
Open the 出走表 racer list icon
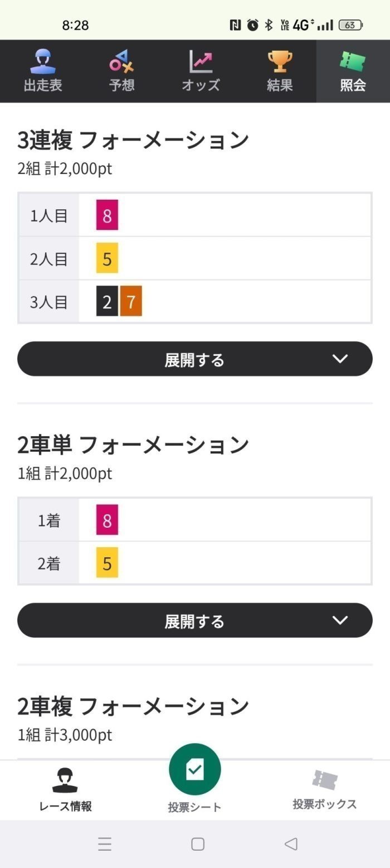pyautogui.click(x=43, y=62)
